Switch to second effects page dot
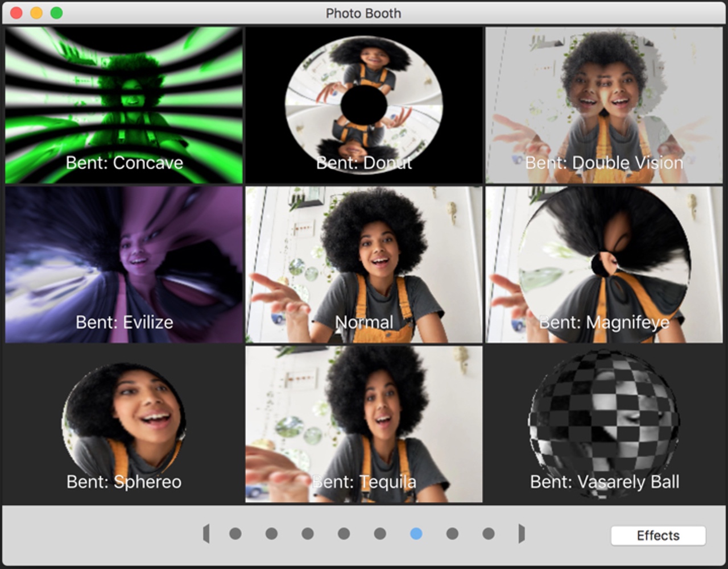 [x=271, y=534]
